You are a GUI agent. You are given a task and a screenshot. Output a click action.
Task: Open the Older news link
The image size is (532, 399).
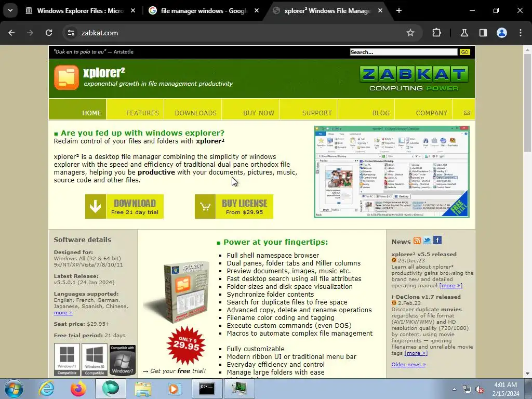click(x=408, y=364)
